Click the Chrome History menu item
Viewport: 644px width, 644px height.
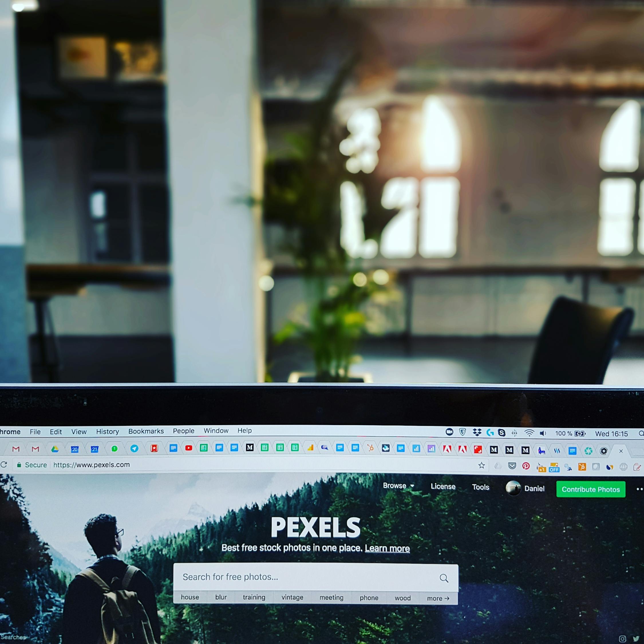(106, 430)
